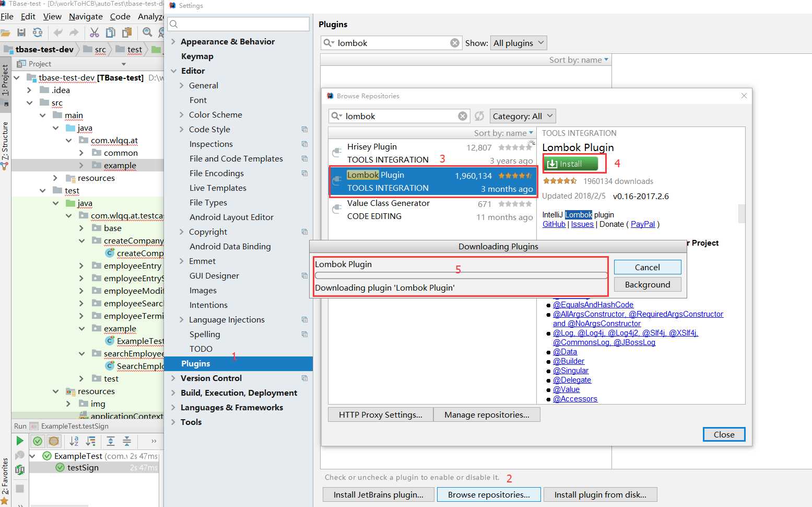Open the GitHub link

[554, 224]
